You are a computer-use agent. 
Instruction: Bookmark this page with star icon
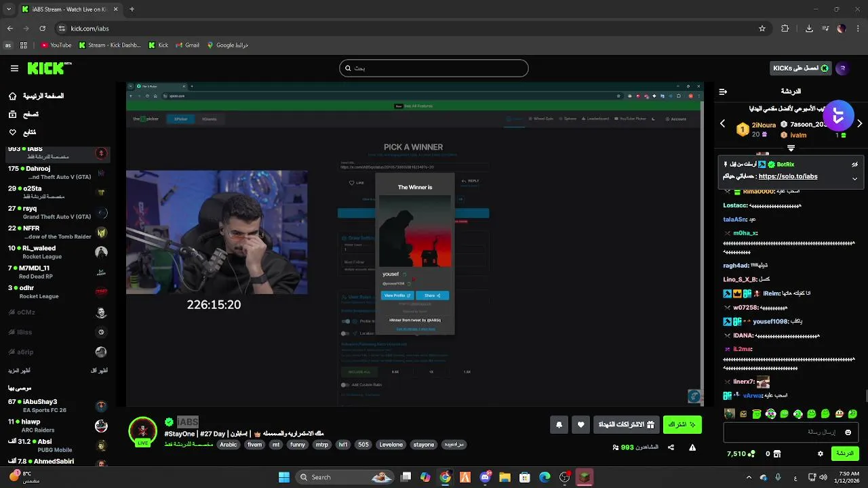(x=762, y=28)
